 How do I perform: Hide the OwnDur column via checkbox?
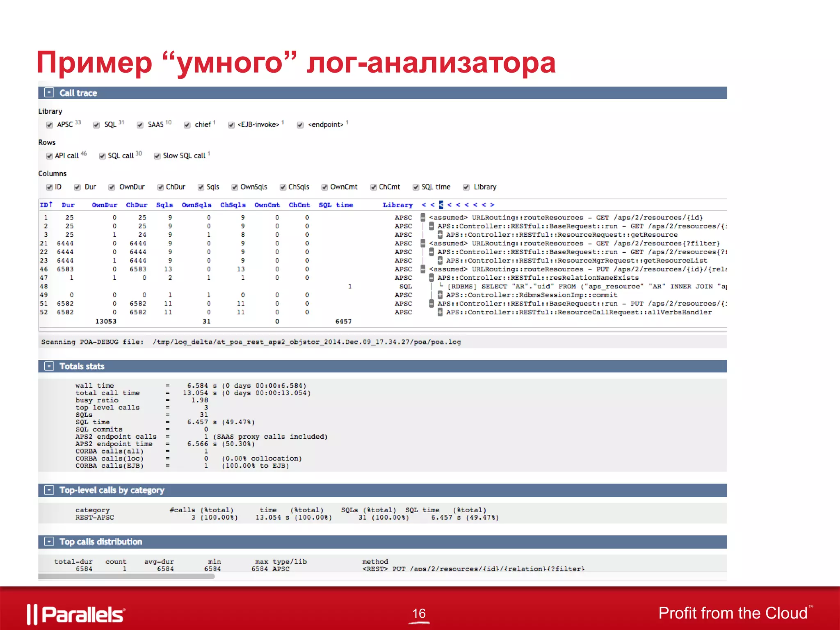click(x=112, y=187)
